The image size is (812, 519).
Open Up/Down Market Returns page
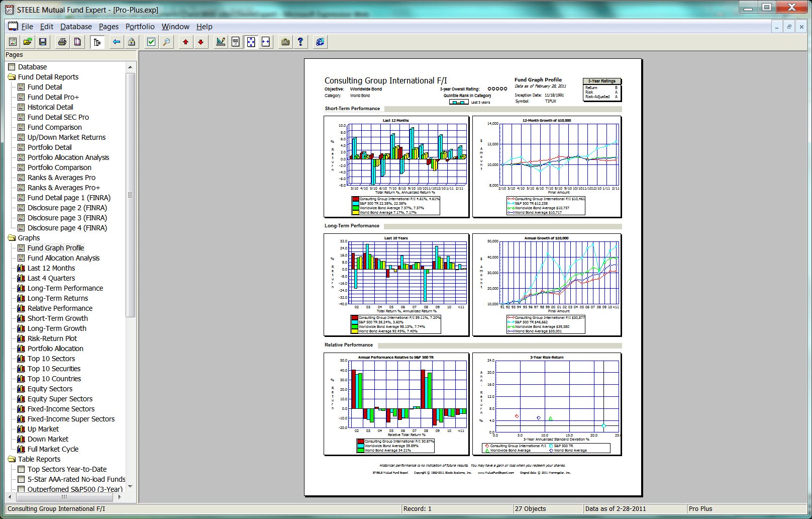tap(66, 137)
